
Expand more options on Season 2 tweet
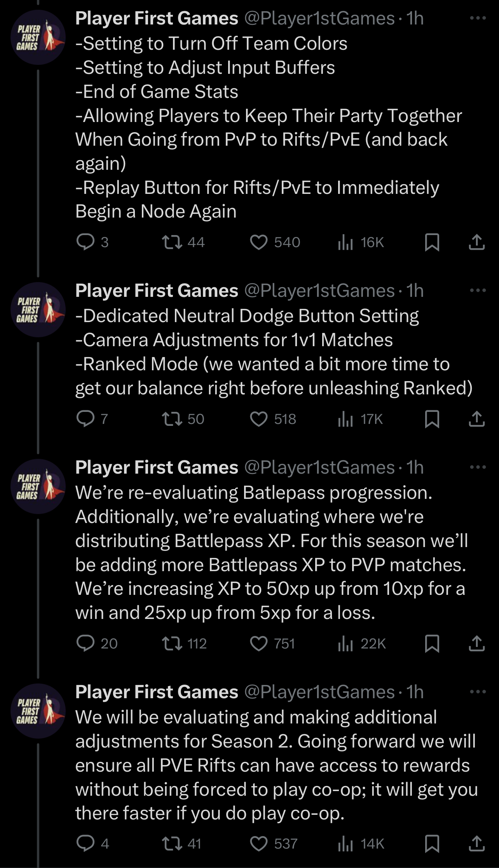[478, 691]
